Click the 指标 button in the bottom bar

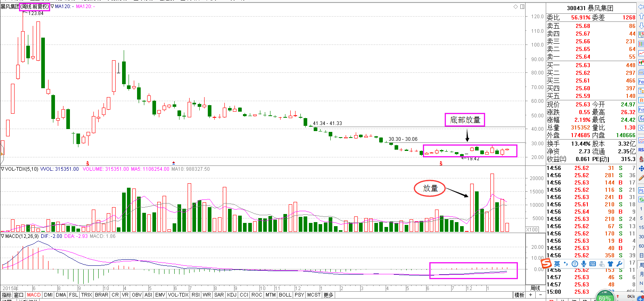[6, 295]
